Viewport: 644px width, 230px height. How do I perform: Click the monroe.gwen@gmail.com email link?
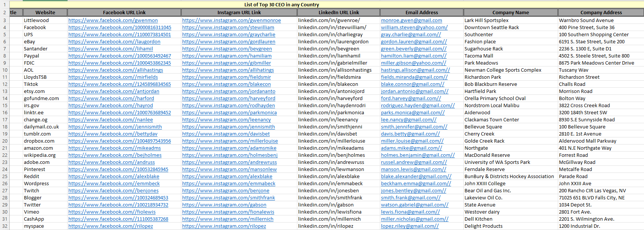click(x=411, y=21)
